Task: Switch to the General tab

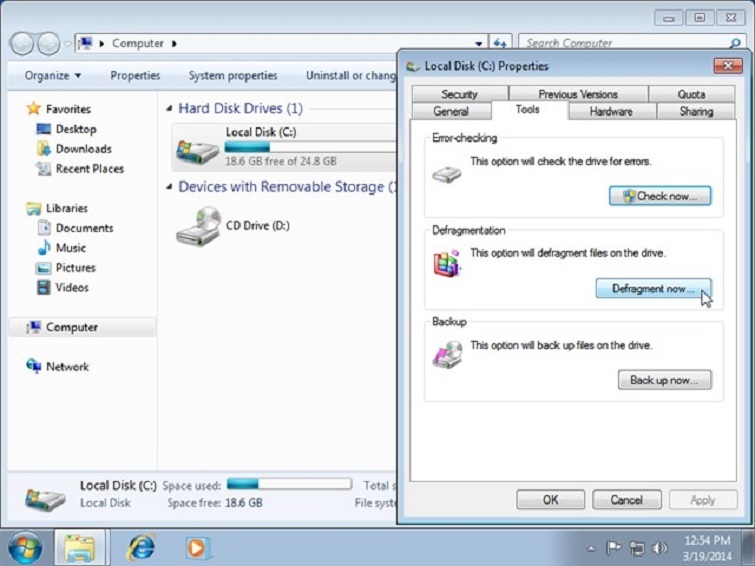Action: [x=451, y=111]
